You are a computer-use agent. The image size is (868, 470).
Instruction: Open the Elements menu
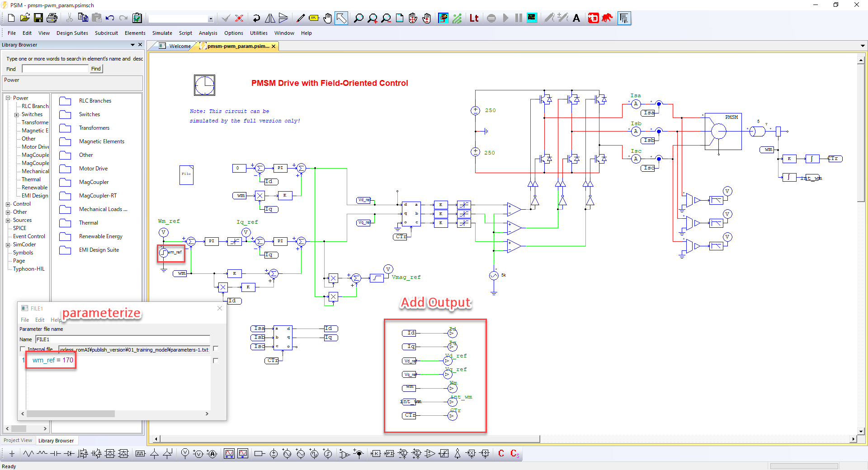(x=135, y=33)
